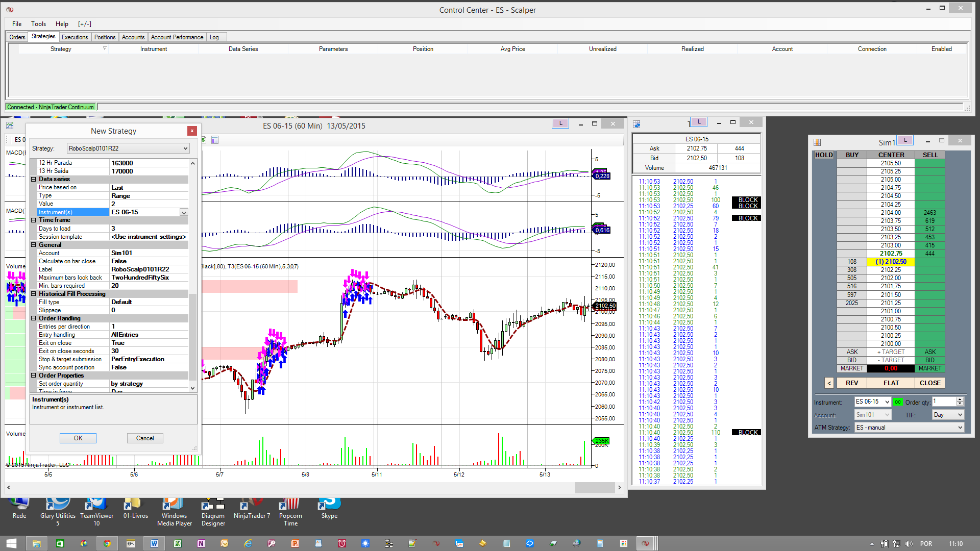Click the data box icon in chart toolbar
This screenshot has width=980, height=551.
click(215, 140)
